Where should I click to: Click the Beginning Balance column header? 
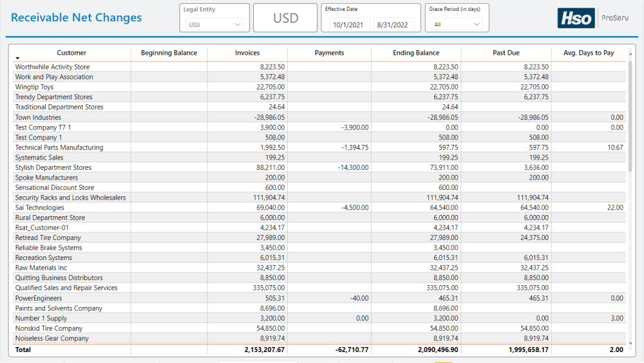click(169, 53)
